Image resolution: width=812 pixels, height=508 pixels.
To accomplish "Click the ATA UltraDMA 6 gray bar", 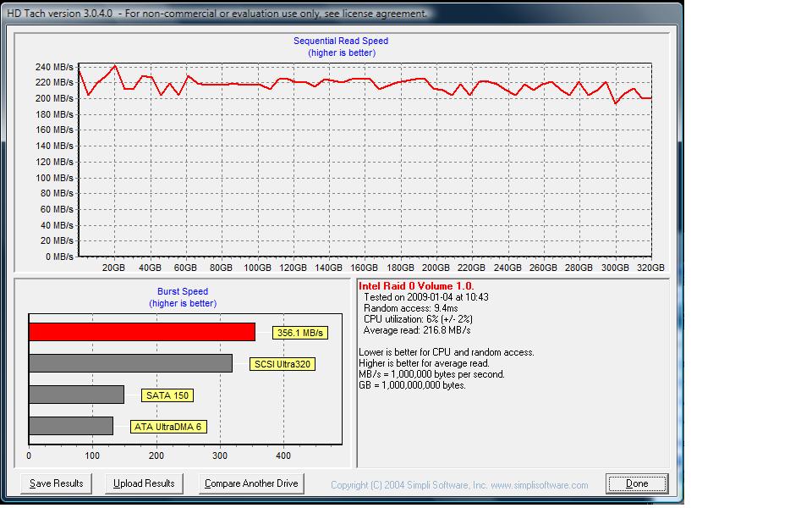I will point(71,426).
